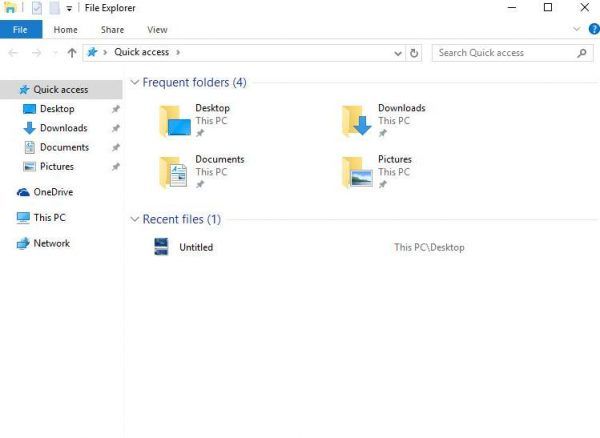600x438 pixels.
Task: Open the recent locations dropdown arrow
Action: 55,53
